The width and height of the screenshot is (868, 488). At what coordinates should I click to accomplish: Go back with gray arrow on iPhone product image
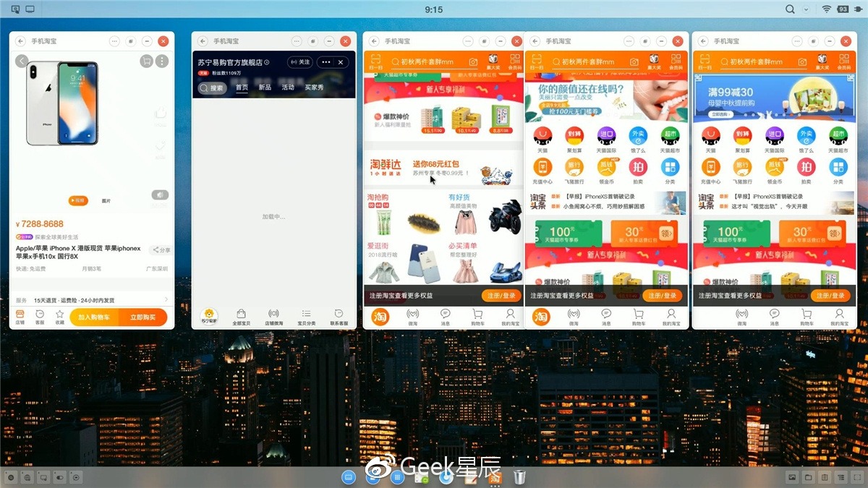pyautogui.click(x=22, y=61)
